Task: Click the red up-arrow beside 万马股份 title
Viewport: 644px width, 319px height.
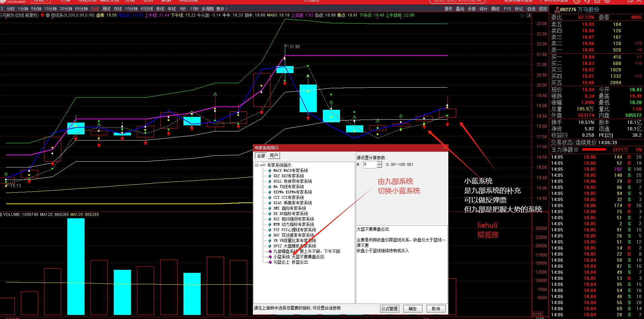Action: click(42, 15)
